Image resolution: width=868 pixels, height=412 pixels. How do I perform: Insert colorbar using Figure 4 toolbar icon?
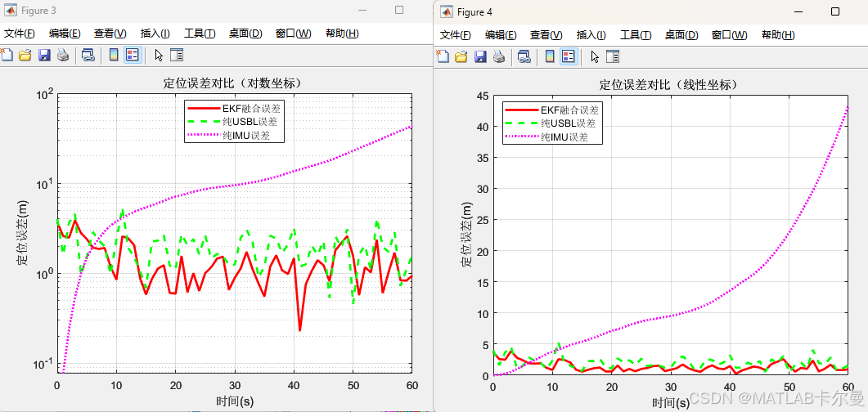pyautogui.click(x=550, y=56)
